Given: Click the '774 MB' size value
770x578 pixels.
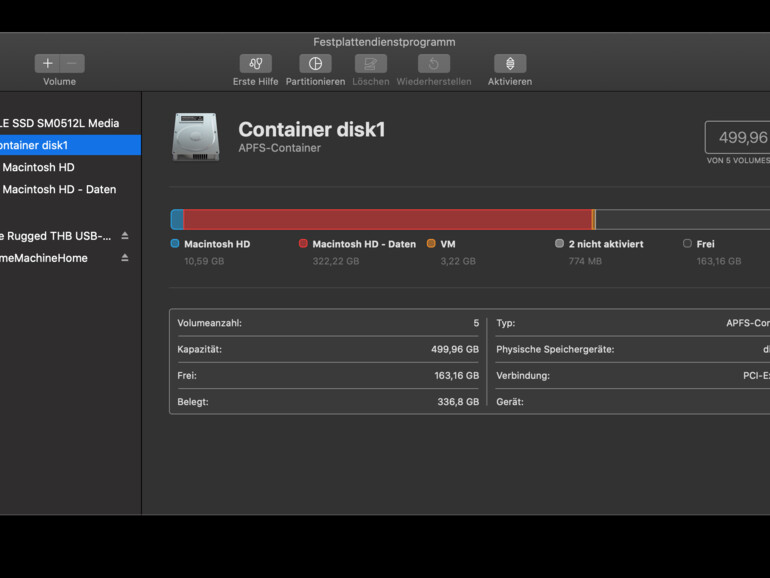Looking at the screenshot, I should click(x=585, y=261).
